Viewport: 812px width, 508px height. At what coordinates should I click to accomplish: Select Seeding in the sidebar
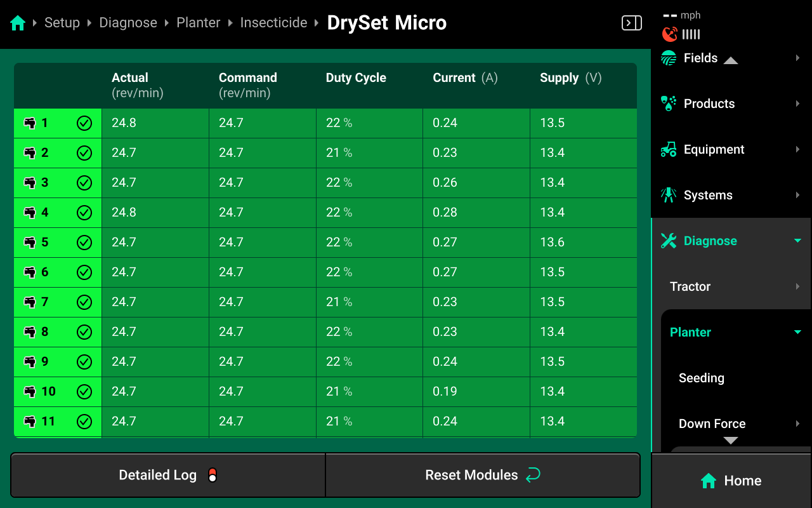tap(702, 378)
